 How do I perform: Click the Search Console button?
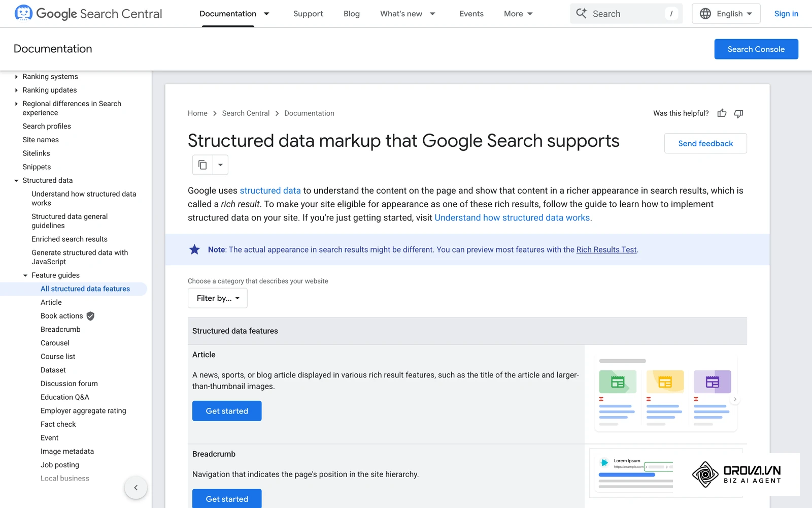(756, 49)
